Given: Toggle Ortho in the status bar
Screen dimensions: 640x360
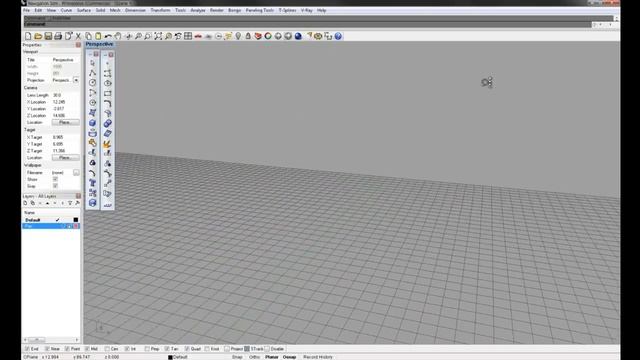Looking at the screenshot, I should 254,357.
